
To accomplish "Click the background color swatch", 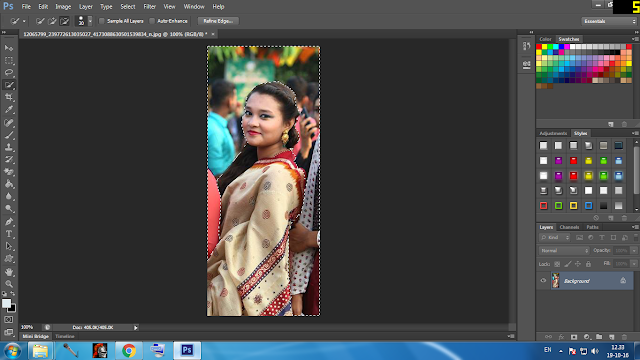I will 13,309.
